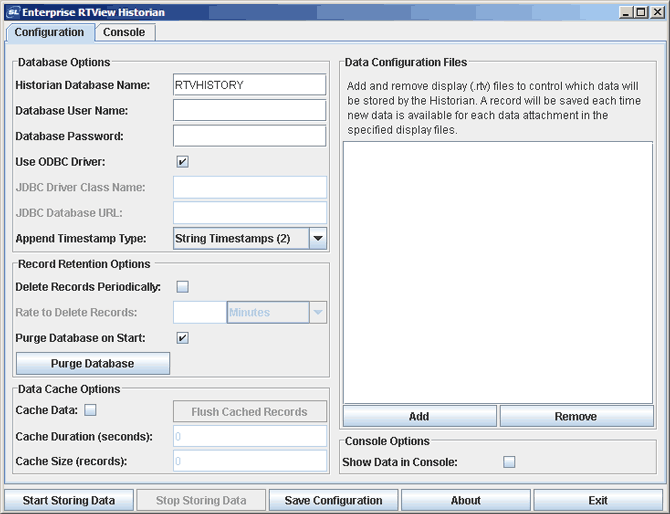Open the About dialog

coord(466,500)
